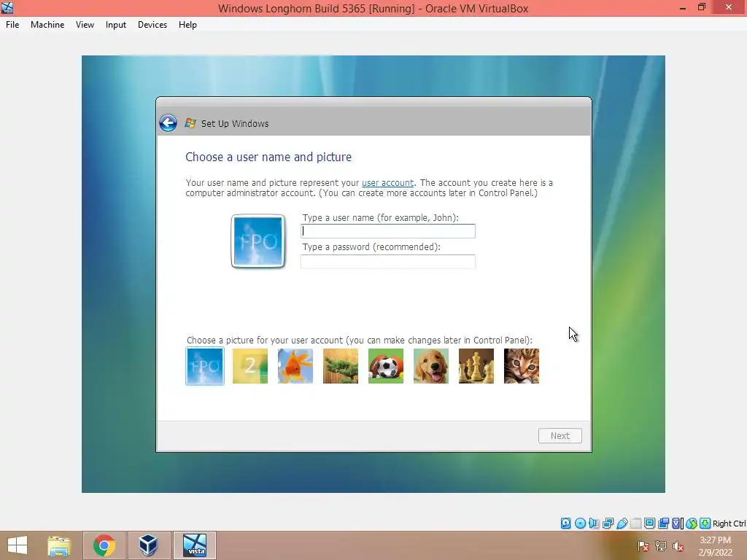
Task: Click the virtualization V processor status icon
Action: click(677, 524)
